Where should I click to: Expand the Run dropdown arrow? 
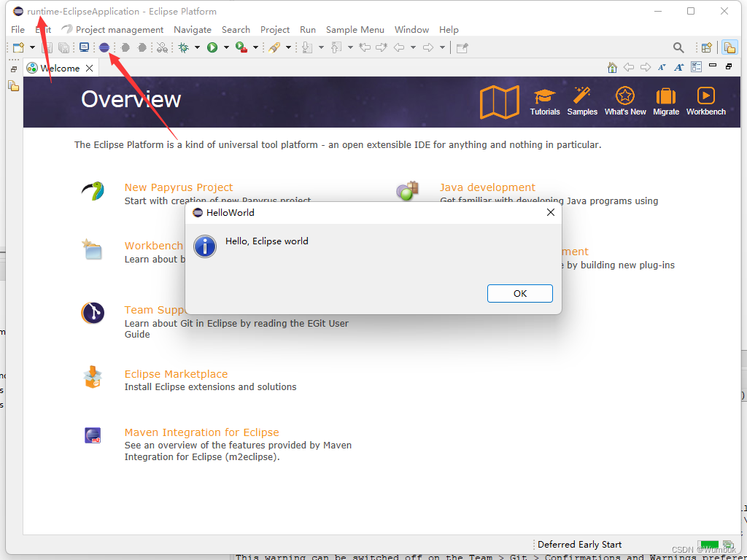[x=226, y=47]
